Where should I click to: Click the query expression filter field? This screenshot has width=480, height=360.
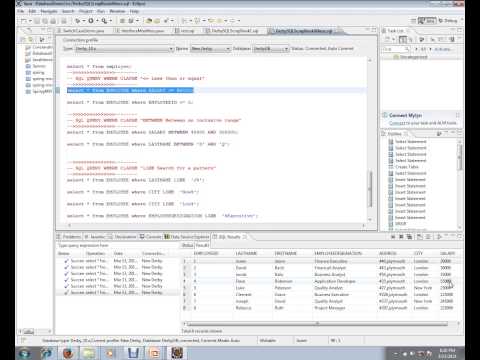tap(118, 245)
